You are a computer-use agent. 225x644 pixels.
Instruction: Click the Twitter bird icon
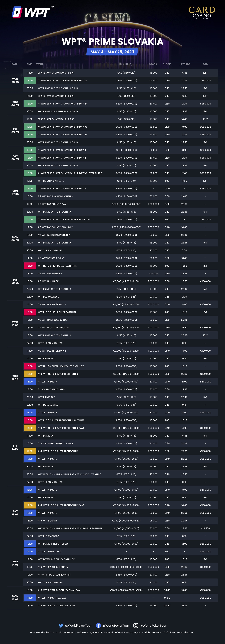coord(61,625)
